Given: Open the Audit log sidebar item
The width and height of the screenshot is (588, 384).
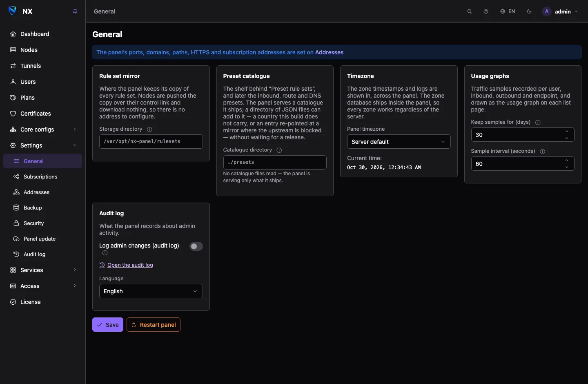Looking at the screenshot, I should 43,254.
